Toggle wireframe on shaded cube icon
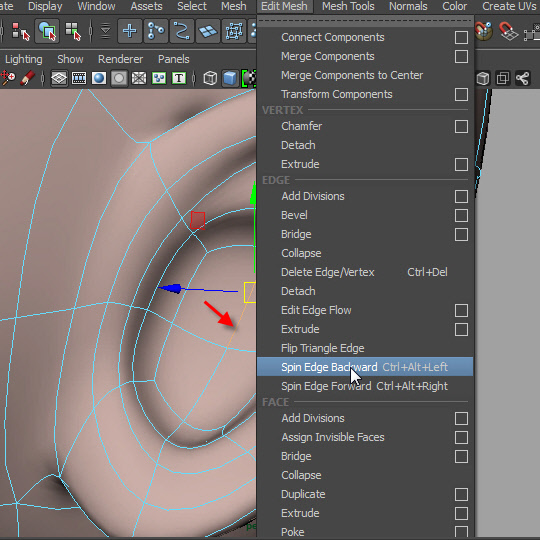This screenshot has width=540, height=540. pyautogui.click(x=230, y=78)
